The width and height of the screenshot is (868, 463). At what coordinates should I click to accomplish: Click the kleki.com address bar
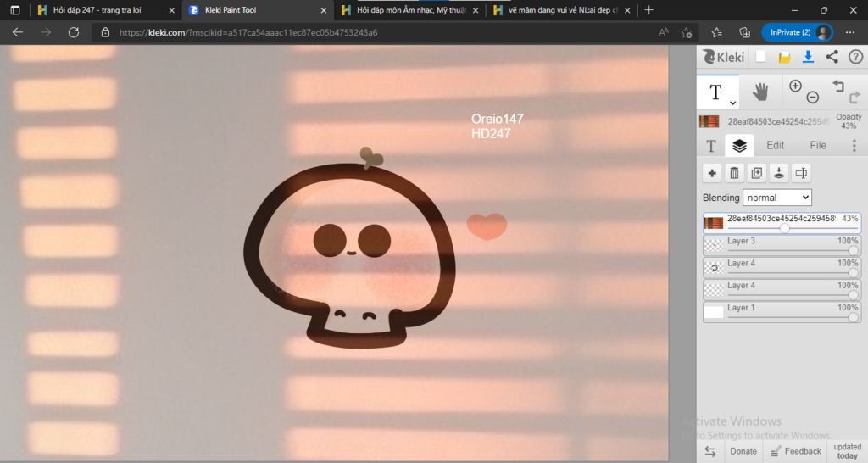pos(248,33)
